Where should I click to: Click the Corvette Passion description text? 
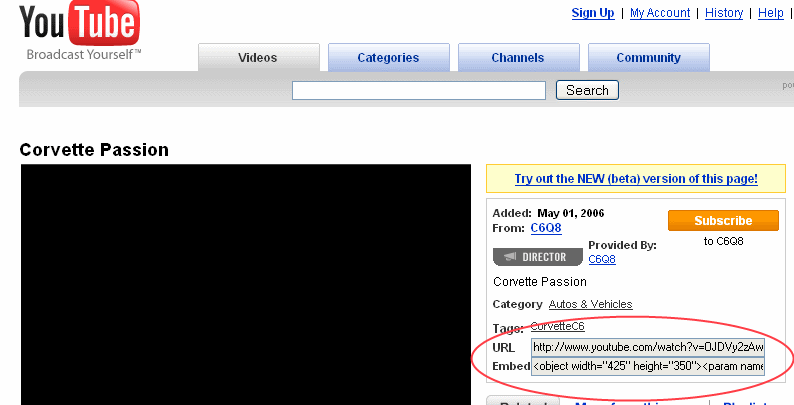point(540,282)
